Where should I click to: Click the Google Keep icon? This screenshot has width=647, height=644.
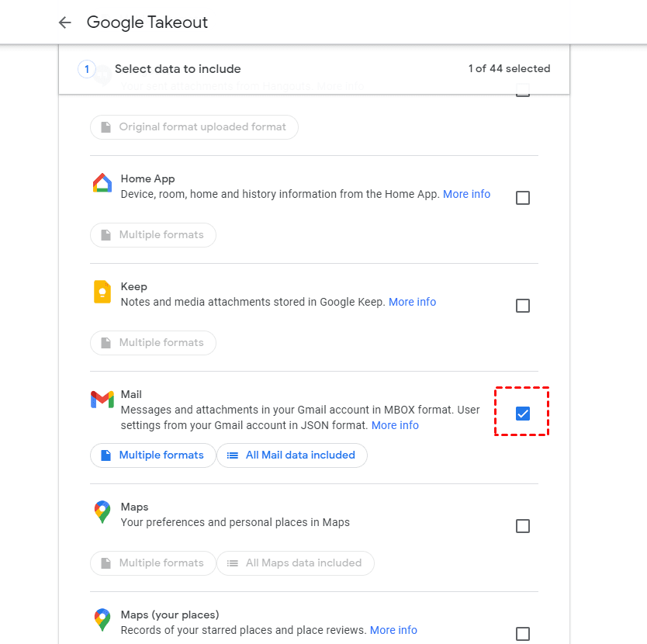coord(102,291)
